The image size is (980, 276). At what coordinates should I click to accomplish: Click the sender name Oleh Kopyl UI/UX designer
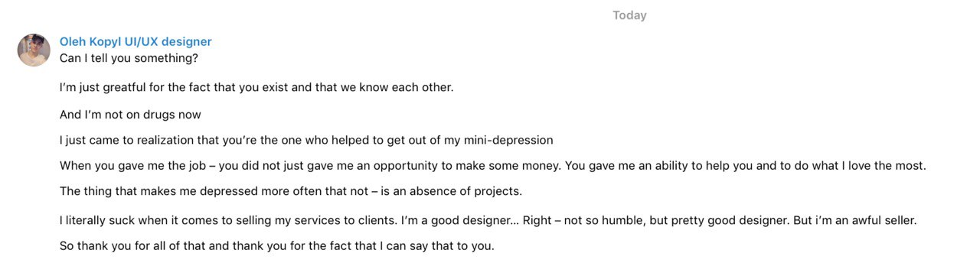(x=136, y=42)
